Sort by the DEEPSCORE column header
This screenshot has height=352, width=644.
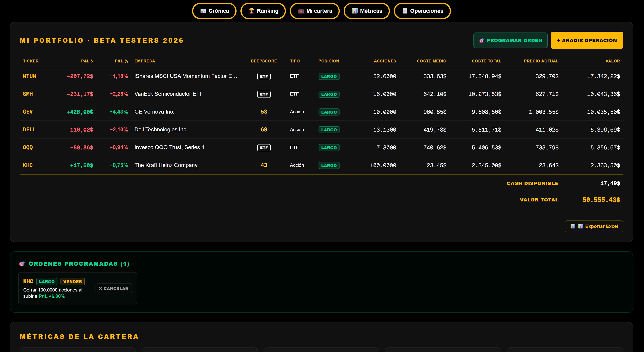pyautogui.click(x=264, y=61)
